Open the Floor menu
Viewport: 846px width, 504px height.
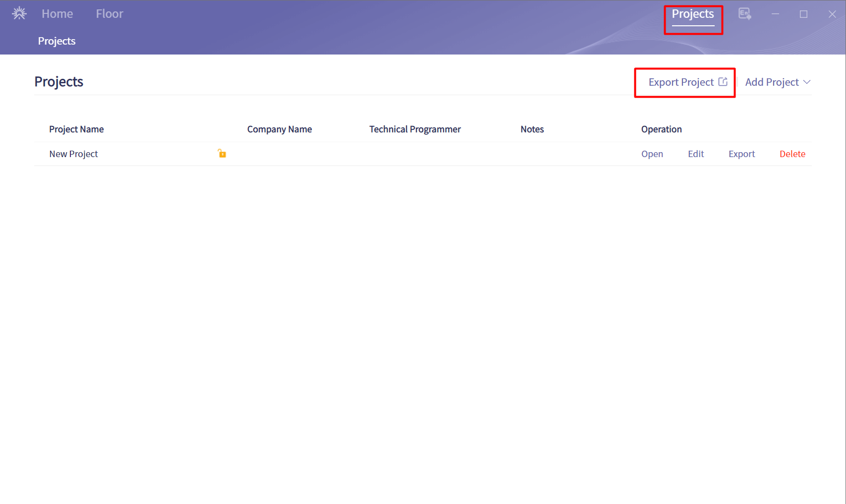110,14
